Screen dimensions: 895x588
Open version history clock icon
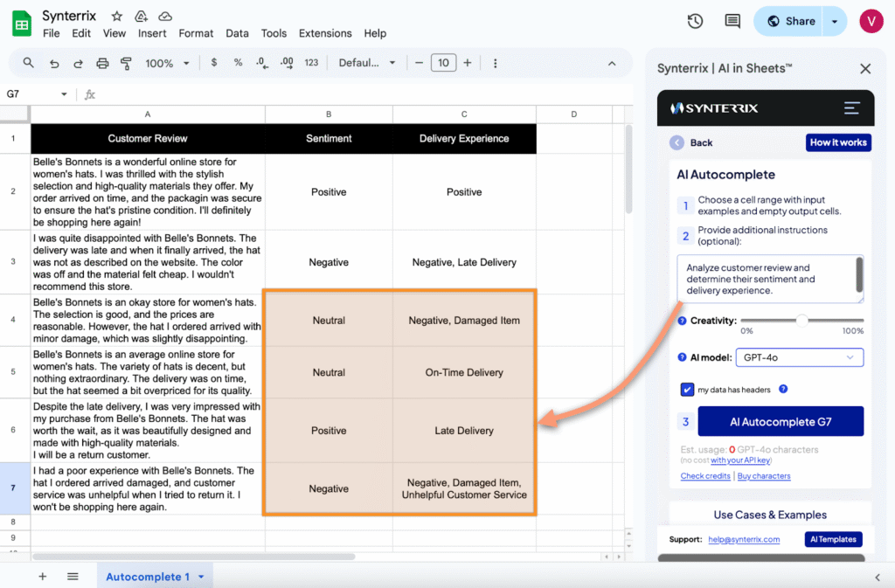pos(695,22)
